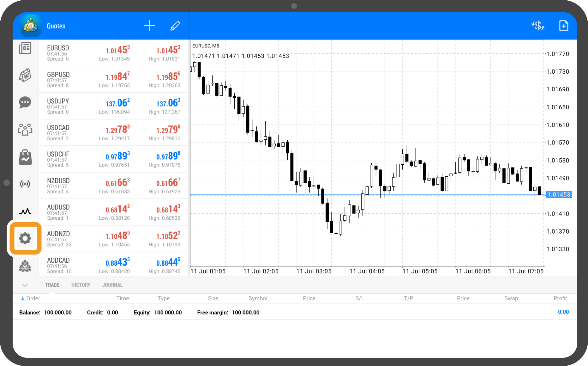Image resolution: width=588 pixels, height=366 pixels.
Task: Open the News sidebar icon
Action: (25, 48)
